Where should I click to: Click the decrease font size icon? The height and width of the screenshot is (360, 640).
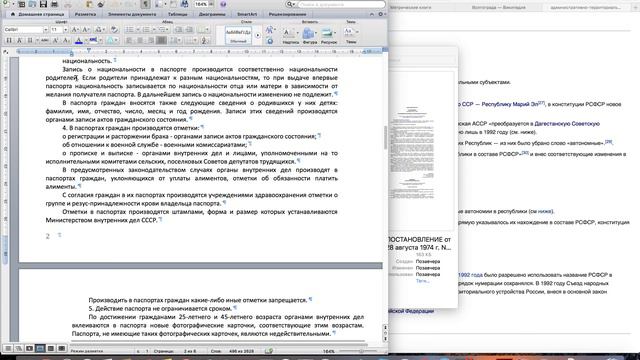point(86,30)
